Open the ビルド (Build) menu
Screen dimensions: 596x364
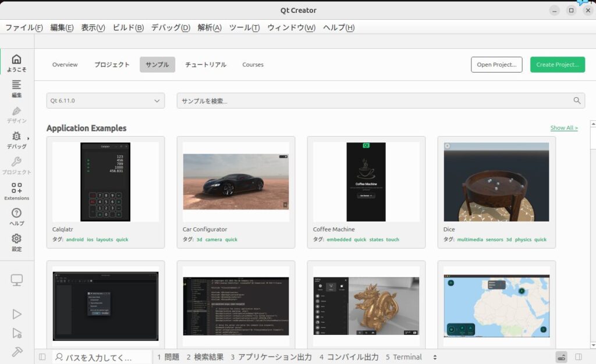pyautogui.click(x=128, y=27)
